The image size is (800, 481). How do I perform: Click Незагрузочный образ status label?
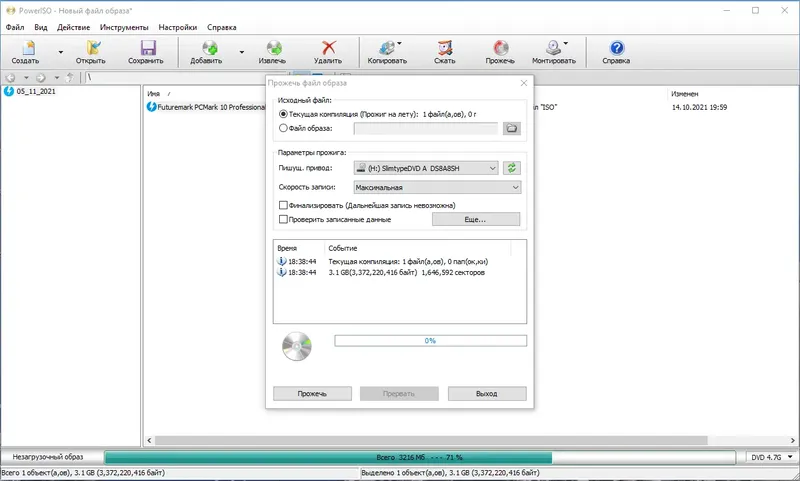click(x=47, y=457)
